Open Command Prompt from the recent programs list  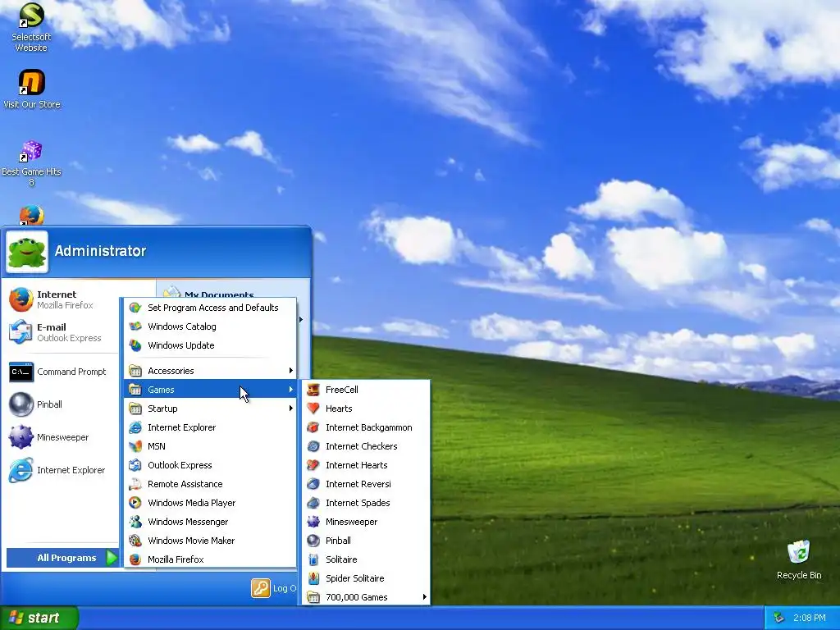[x=60, y=372]
